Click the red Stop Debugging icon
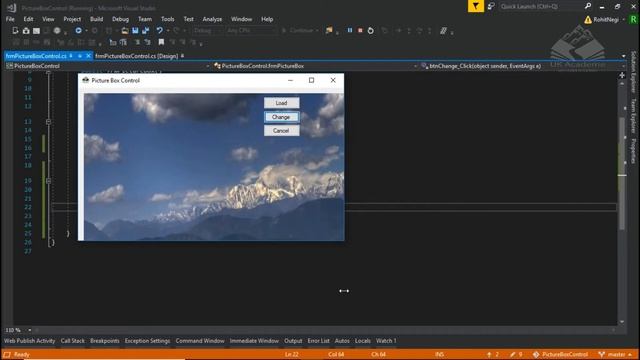Image resolution: width=640 pixels, height=360 pixels. (x=360, y=31)
